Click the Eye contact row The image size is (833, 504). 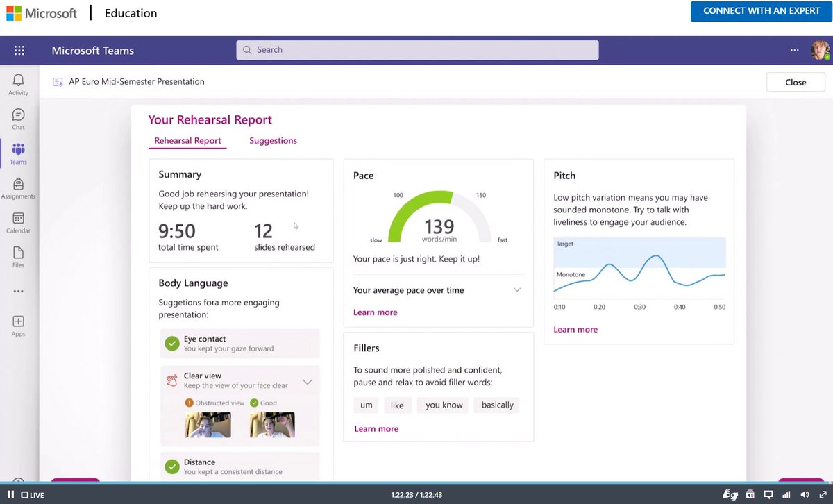[x=239, y=344]
